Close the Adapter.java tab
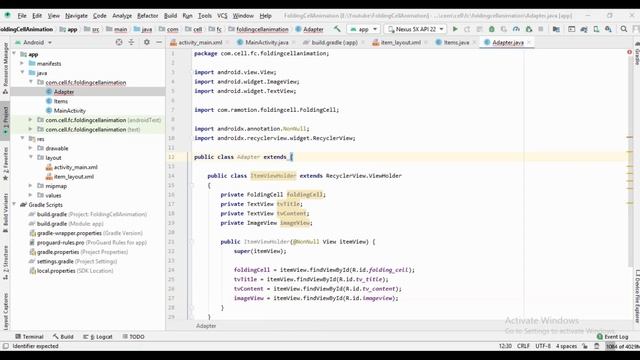The width and height of the screenshot is (640, 360). (x=529, y=42)
